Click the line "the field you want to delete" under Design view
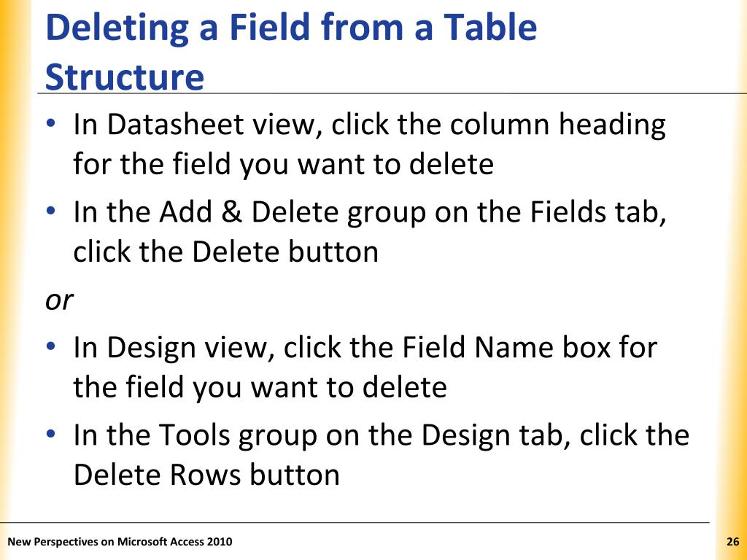 (260, 387)
